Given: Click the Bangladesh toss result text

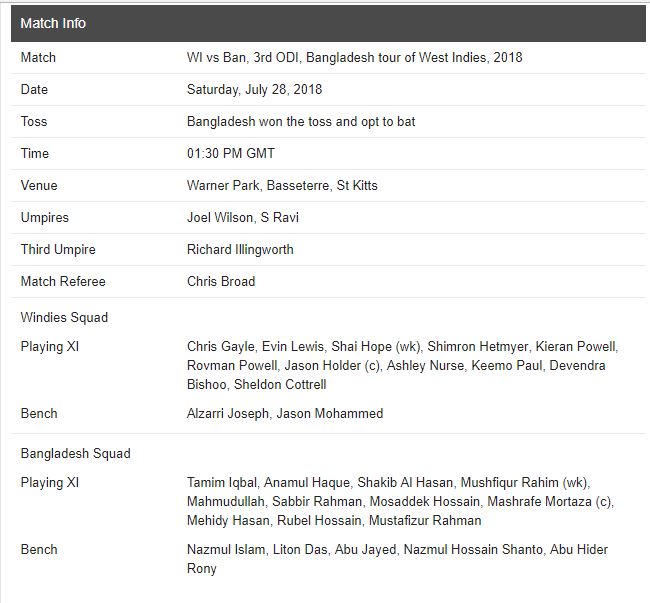Looking at the screenshot, I should (301, 122).
